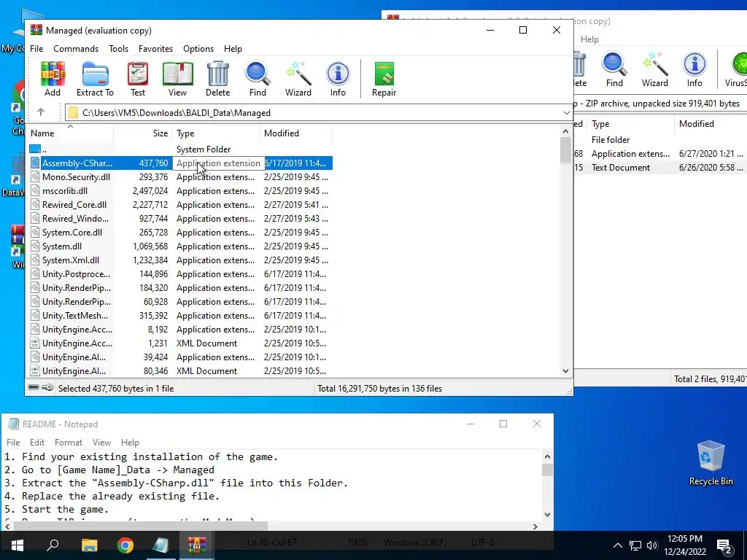This screenshot has width=747, height=560.
Task: Select System.Core.dll file
Action: [x=180, y=233]
